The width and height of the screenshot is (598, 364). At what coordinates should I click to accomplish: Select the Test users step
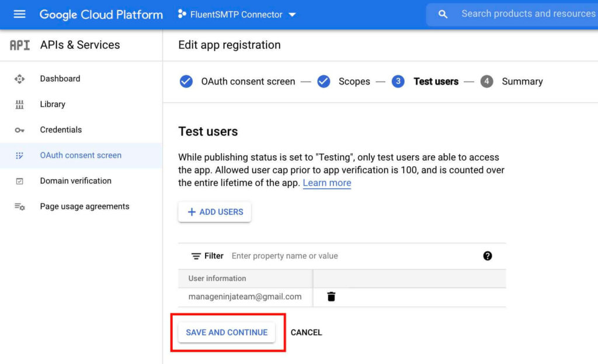point(436,82)
